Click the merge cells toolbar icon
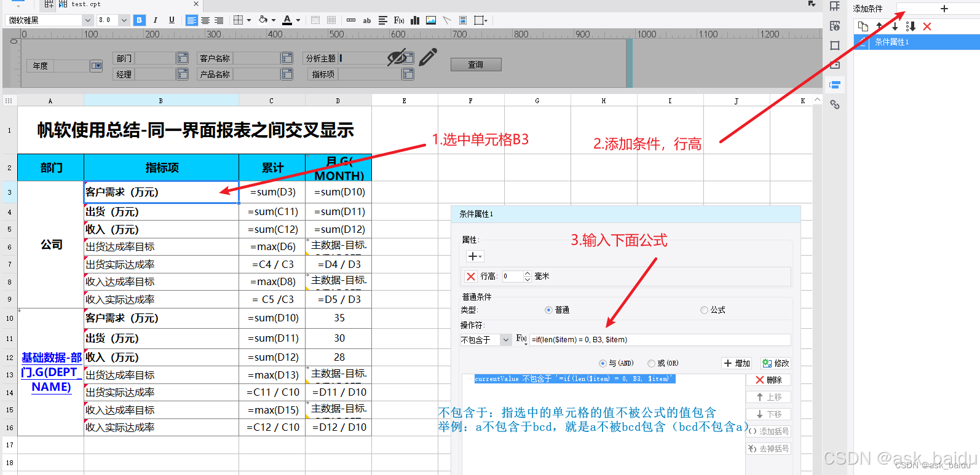The image size is (980, 475). point(315,20)
